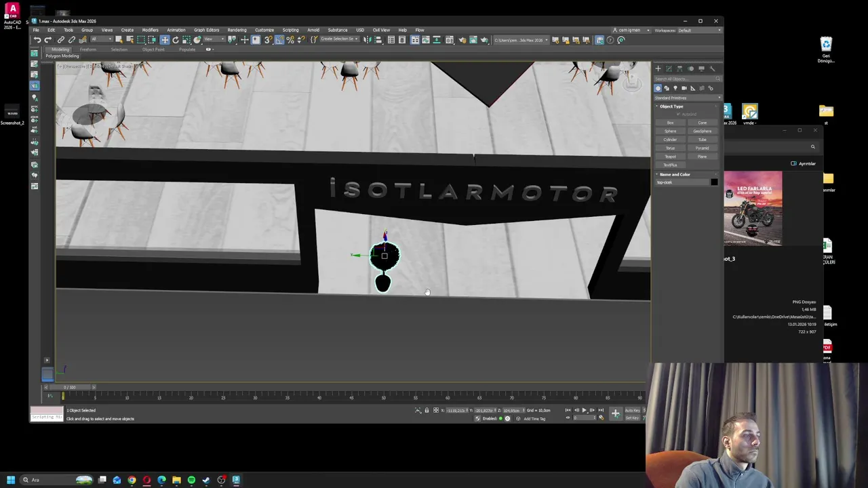Select Cameras category in Create panel

(x=684, y=88)
